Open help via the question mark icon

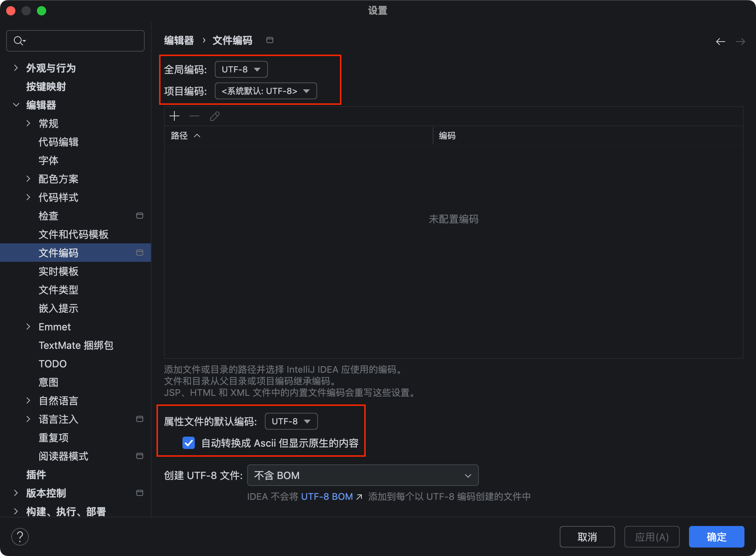(x=20, y=536)
